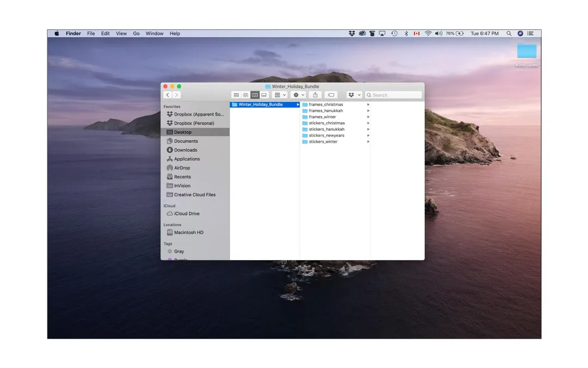Image resolution: width=588 pixels, height=368 pixels.
Task: Open the Edit menu
Action: coord(106,33)
